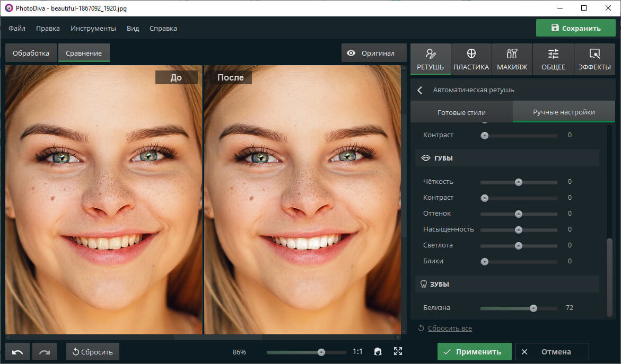This screenshot has height=364, width=621.
Task: Click the Сбросить все link
Action: coord(450,328)
